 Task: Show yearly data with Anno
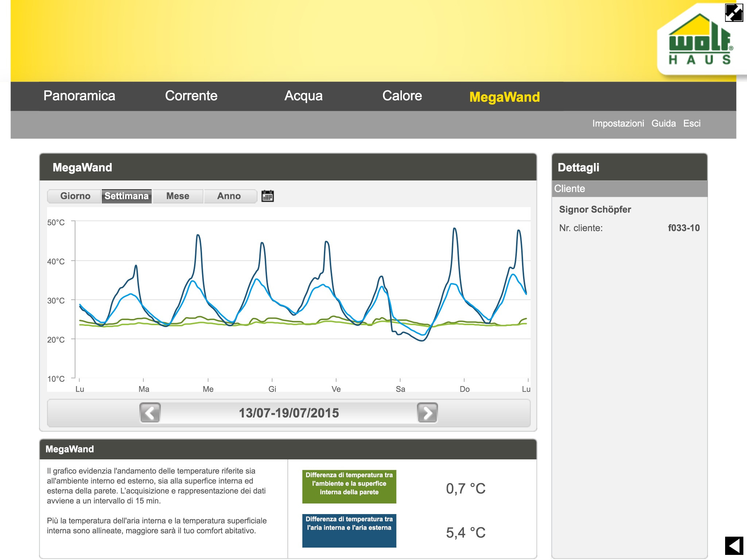click(229, 196)
